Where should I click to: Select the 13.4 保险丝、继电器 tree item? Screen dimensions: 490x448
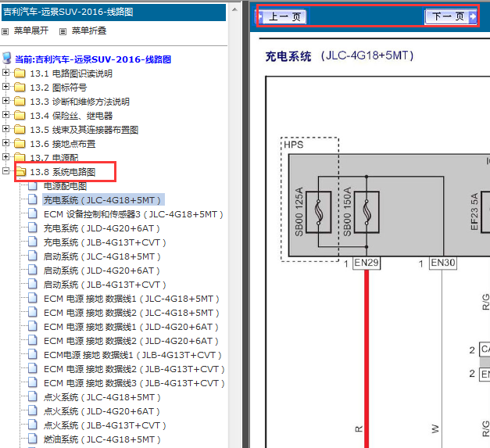point(71,116)
